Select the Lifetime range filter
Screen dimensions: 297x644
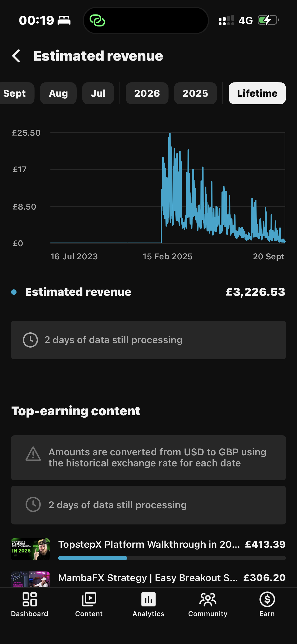tap(257, 93)
